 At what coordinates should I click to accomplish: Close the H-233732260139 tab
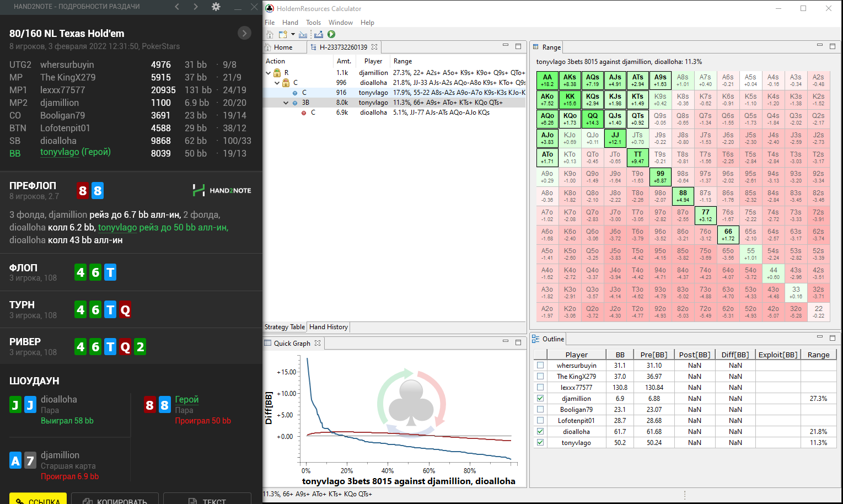coord(374,47)
